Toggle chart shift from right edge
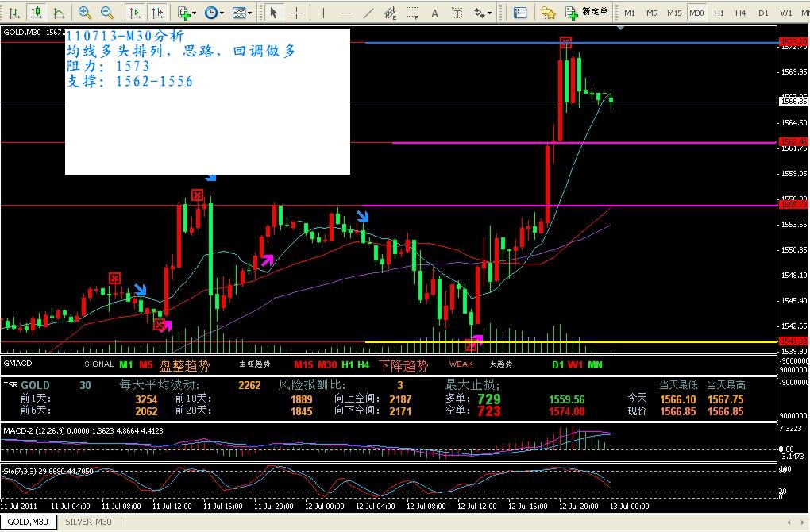810x532 pixels. tap(157, 13)
